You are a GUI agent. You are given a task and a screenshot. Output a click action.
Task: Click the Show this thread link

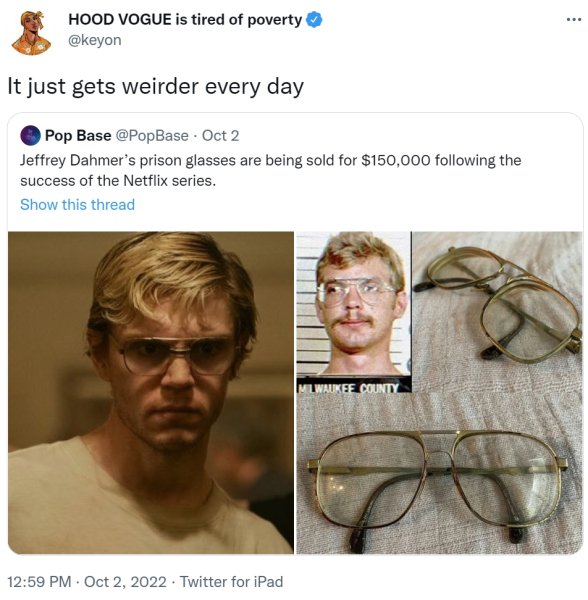tap(77, 204)
